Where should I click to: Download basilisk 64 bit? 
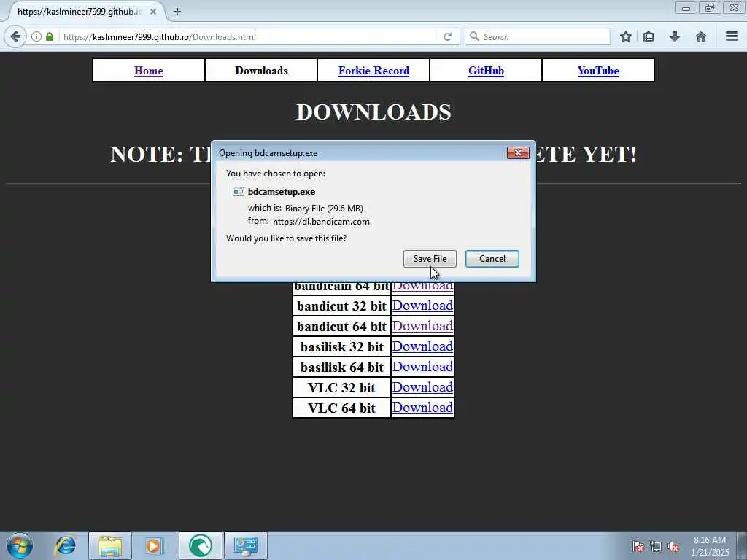(422, 367)
